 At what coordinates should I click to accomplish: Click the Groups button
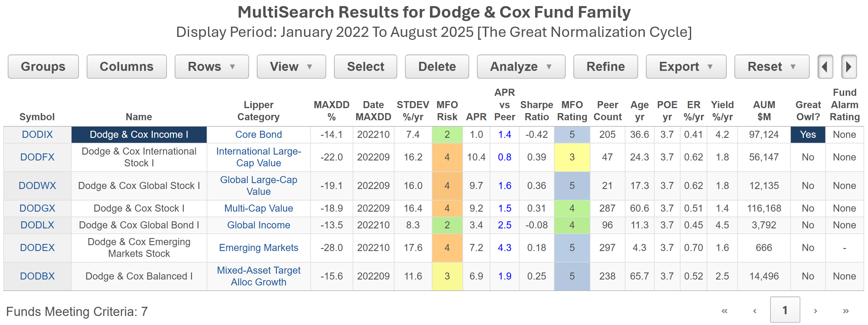pyautogui.click(x=43, y=67)
